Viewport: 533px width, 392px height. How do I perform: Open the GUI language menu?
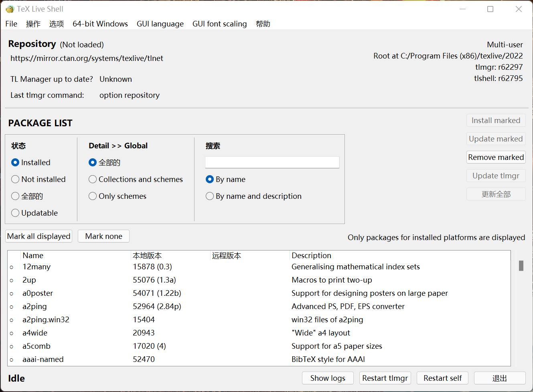(x=160, y=24)
